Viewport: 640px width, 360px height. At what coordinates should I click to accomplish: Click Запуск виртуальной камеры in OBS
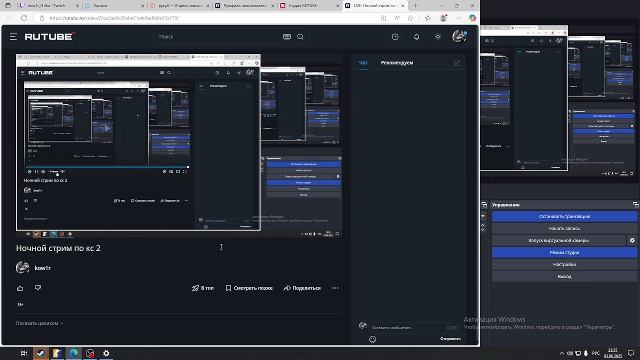coord(558,240)
